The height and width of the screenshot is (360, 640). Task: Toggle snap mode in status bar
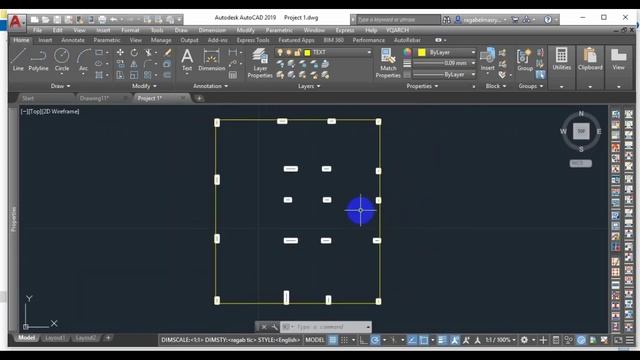(x=344, y=340)
